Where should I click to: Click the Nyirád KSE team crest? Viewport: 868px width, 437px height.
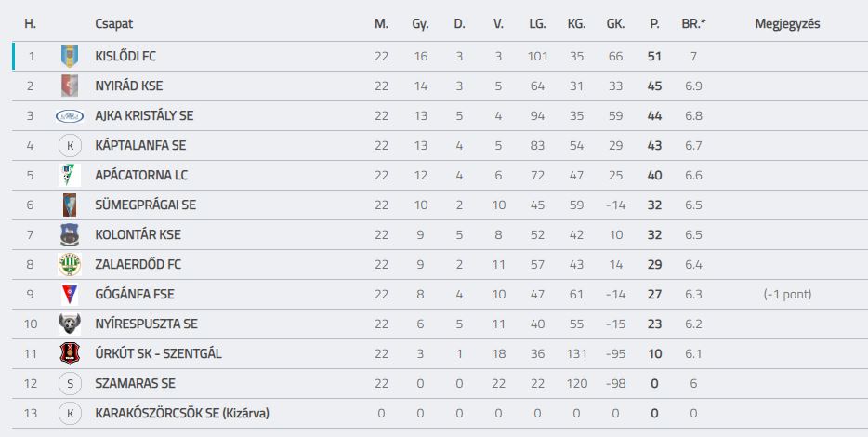pyautogui.click(x=70, y=86)
